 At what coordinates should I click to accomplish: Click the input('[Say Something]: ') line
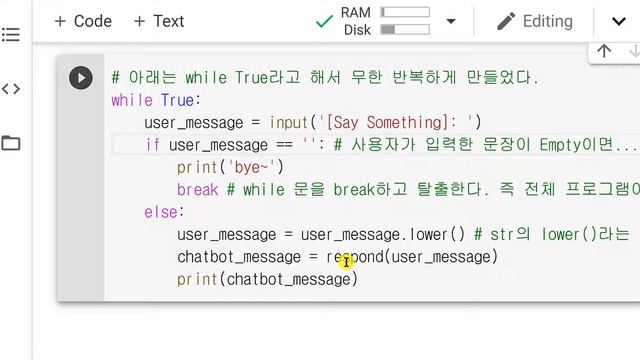pyautogui.click(x=313, y=122)
